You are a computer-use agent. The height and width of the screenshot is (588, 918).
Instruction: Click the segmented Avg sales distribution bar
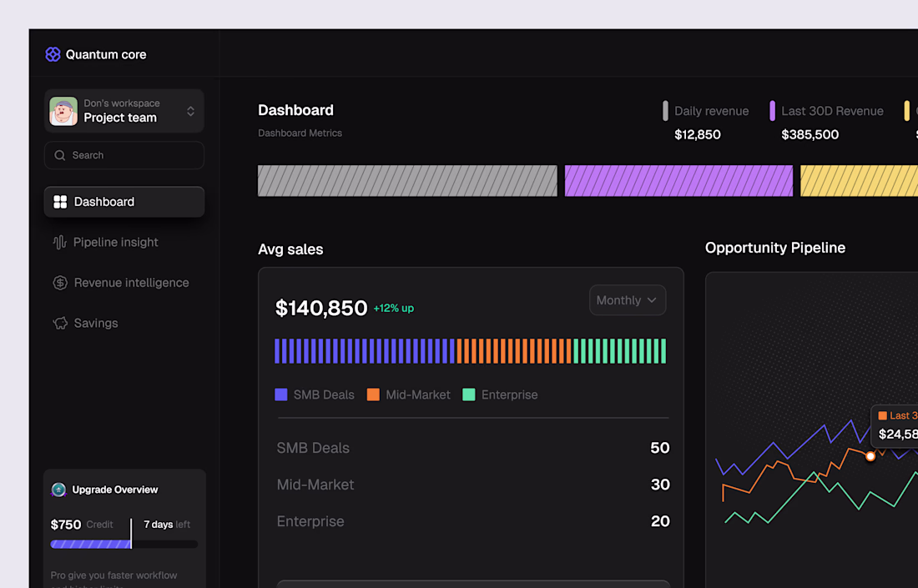[x=470, y=351]
